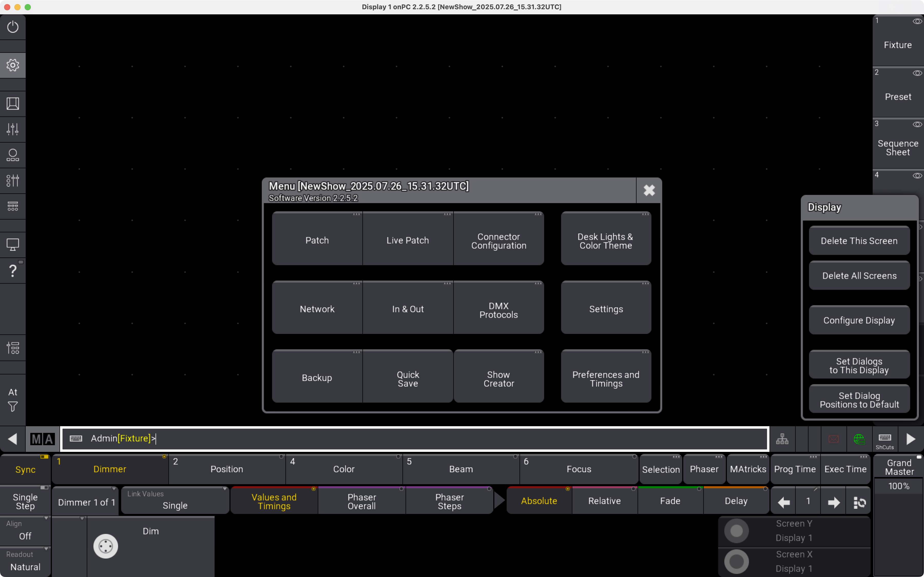Click the monitor display icon in sidebar
The width and height of the screenshot is (924, 577).
point(13,245)
